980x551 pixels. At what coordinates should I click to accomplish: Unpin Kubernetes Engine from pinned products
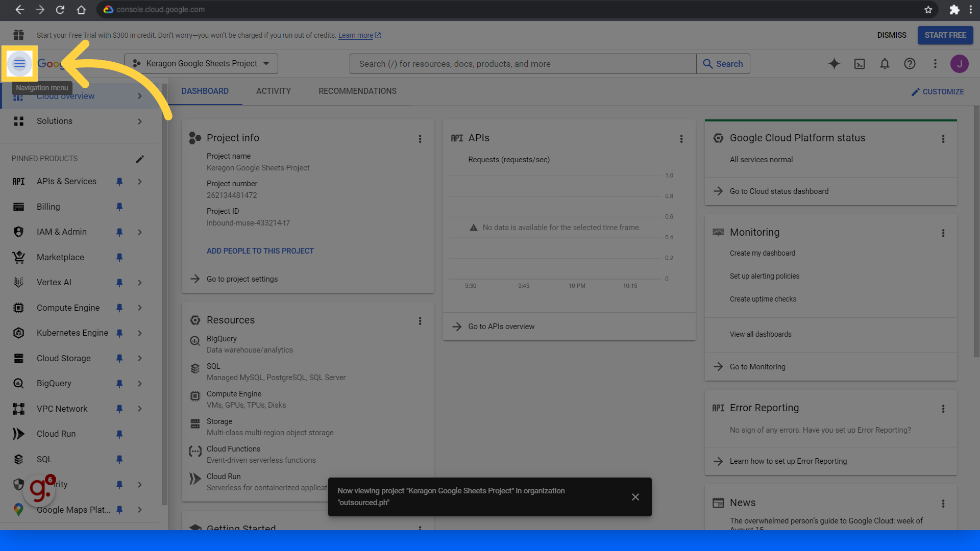[119, 333]
